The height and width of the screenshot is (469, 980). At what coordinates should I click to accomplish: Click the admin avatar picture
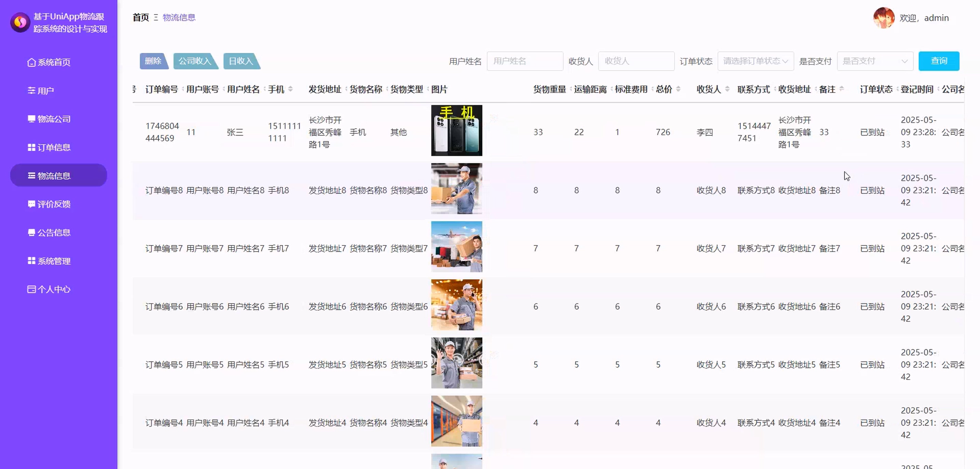click(x=883, y=18)
